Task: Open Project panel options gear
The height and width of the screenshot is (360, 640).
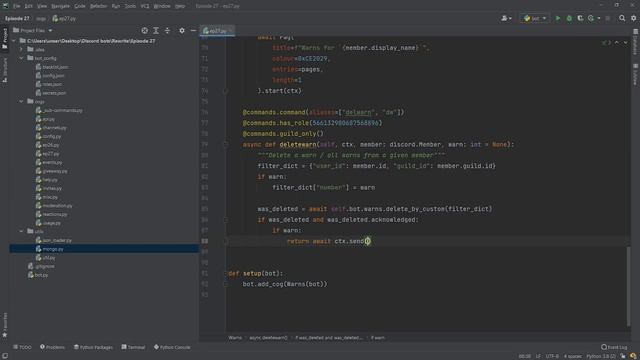Action: pyautogui.click(x=182, y=31)
